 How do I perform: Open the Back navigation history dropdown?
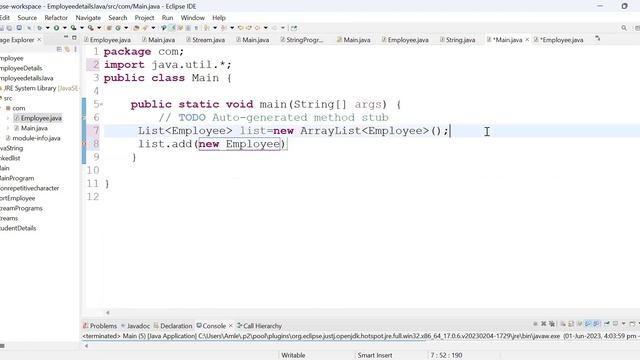pyautogui.click(x=266, y=28)
